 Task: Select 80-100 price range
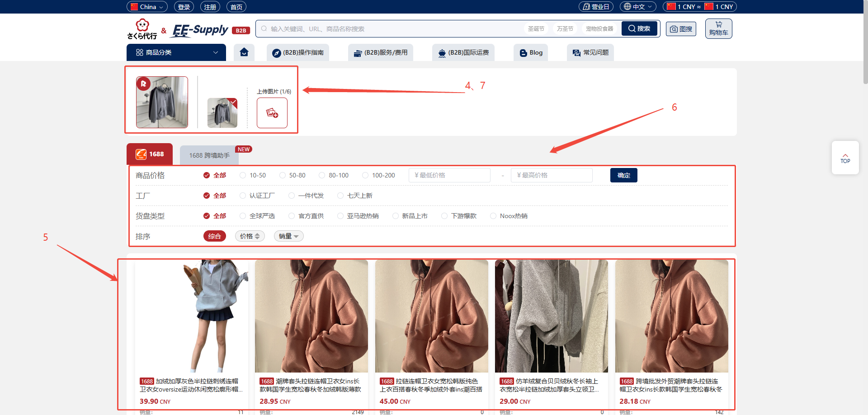[x=334, y=175]
